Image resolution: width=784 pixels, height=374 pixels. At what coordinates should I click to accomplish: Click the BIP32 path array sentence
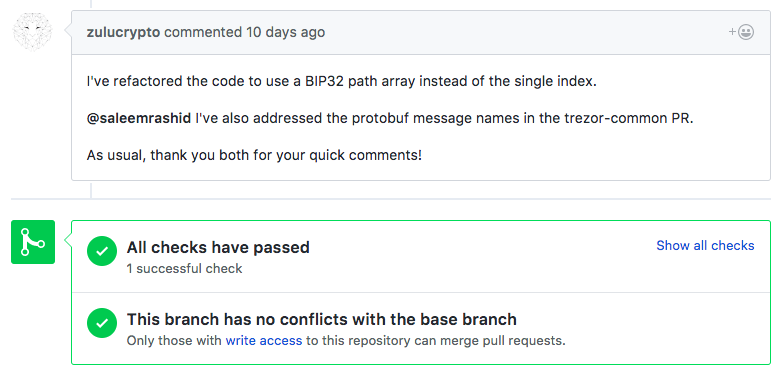pyautogui.click(x=342, y=82)
